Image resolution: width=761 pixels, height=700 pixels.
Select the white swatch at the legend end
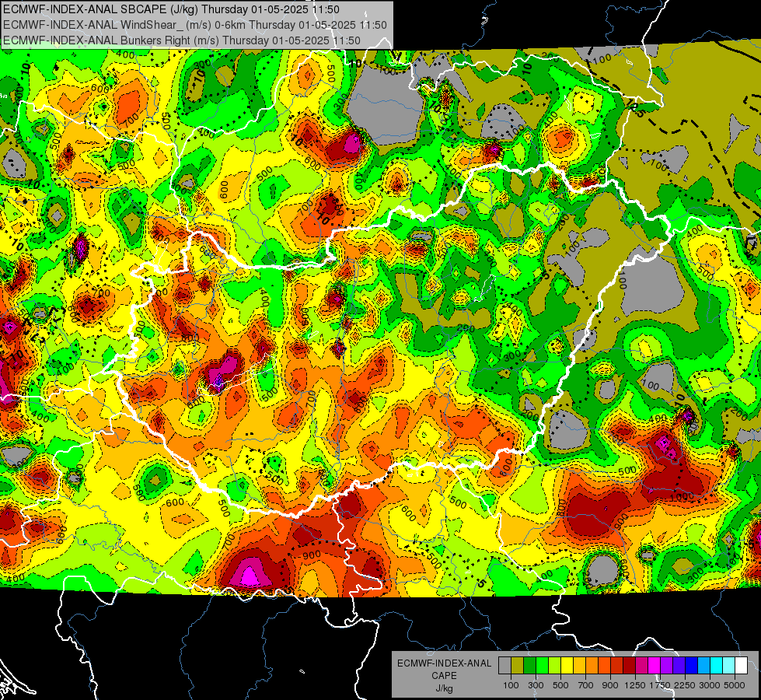742,666
